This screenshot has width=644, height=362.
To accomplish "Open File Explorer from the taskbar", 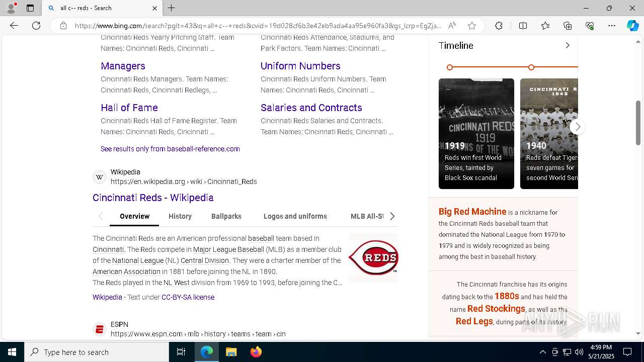I will [231, 352].
